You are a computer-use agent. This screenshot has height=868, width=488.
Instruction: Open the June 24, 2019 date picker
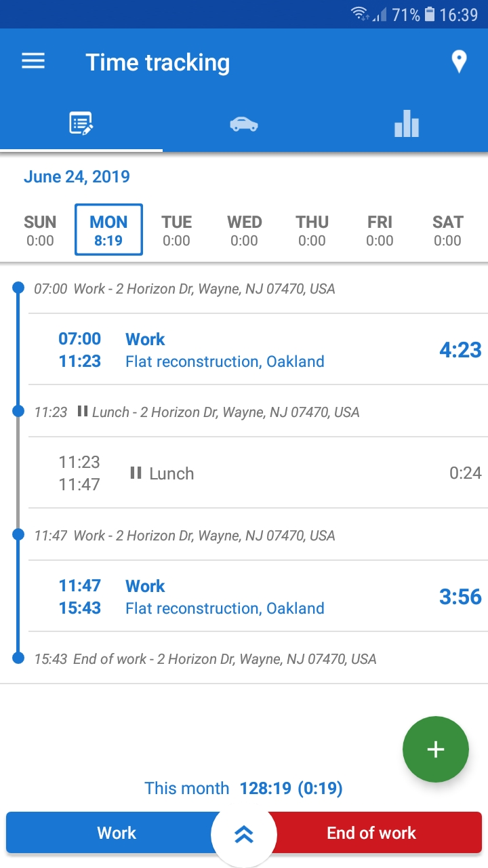pyautogui.click(x=77, y=177)
